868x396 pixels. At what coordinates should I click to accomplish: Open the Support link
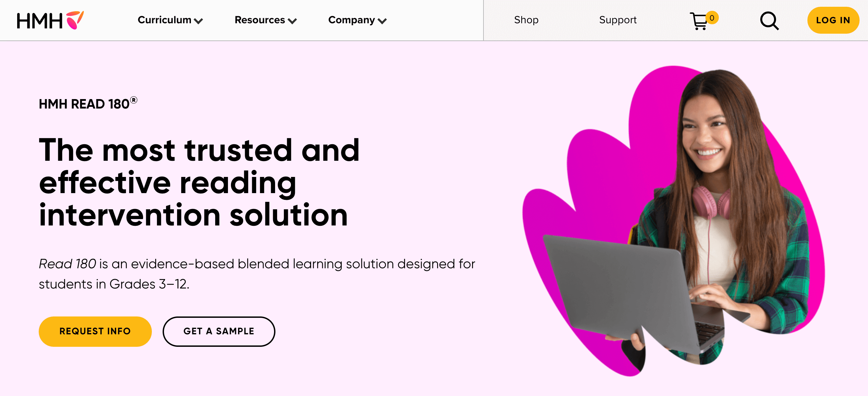coord(617,20)
